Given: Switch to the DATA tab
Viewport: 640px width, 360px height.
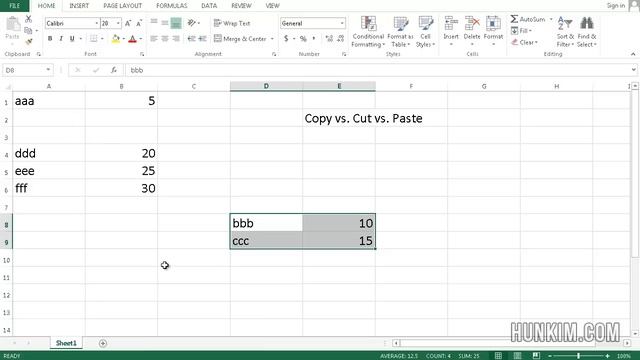Looking at the screenshot, I should [x=209, y=6].
